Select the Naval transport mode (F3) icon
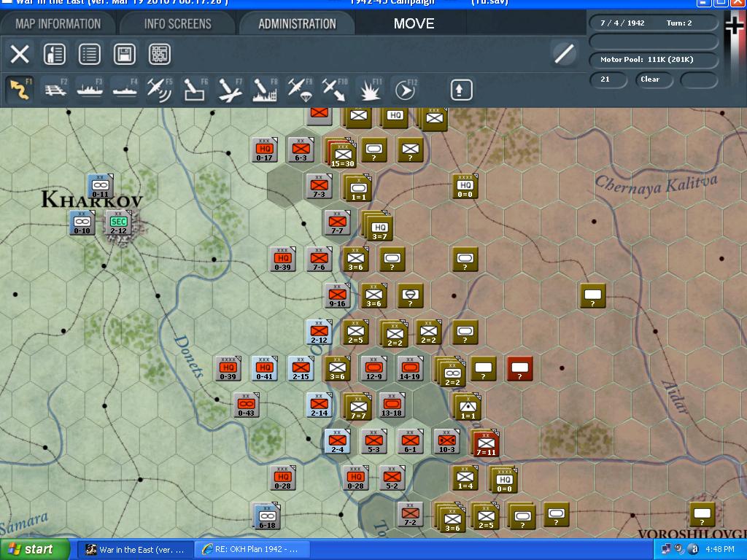Viewport: 747px width, 560px height. point(90,90)
